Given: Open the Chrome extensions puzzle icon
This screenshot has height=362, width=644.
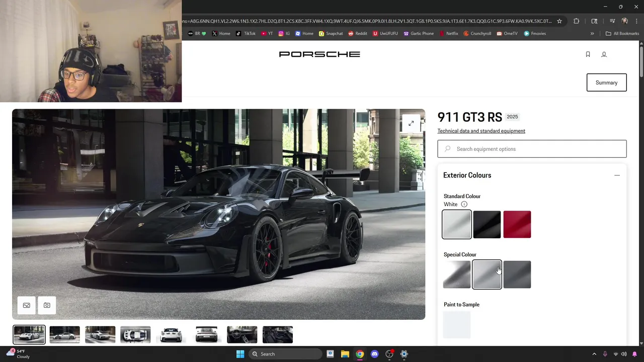Looking at the screenshot, I should [x=577, y=21].
